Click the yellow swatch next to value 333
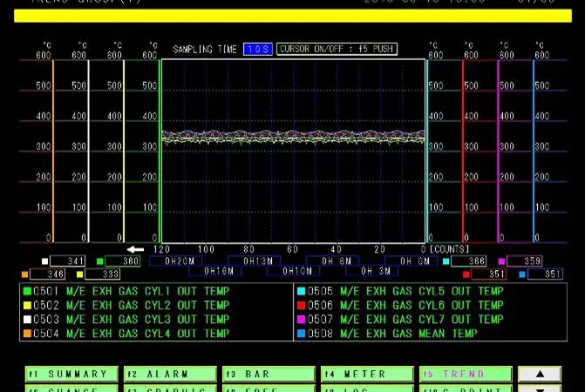Screen dimensions: 585x392 (79, 274)
